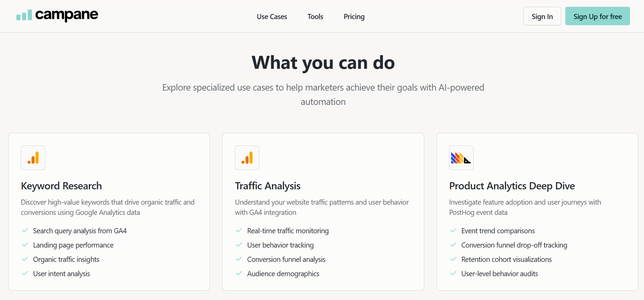Click the checkmark beside Audience demographics

pyautogui.click(x=239, y=273)
